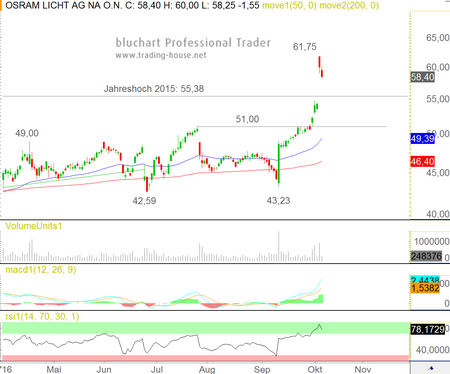Click the 42,59 low price annotation

point(144,201)
